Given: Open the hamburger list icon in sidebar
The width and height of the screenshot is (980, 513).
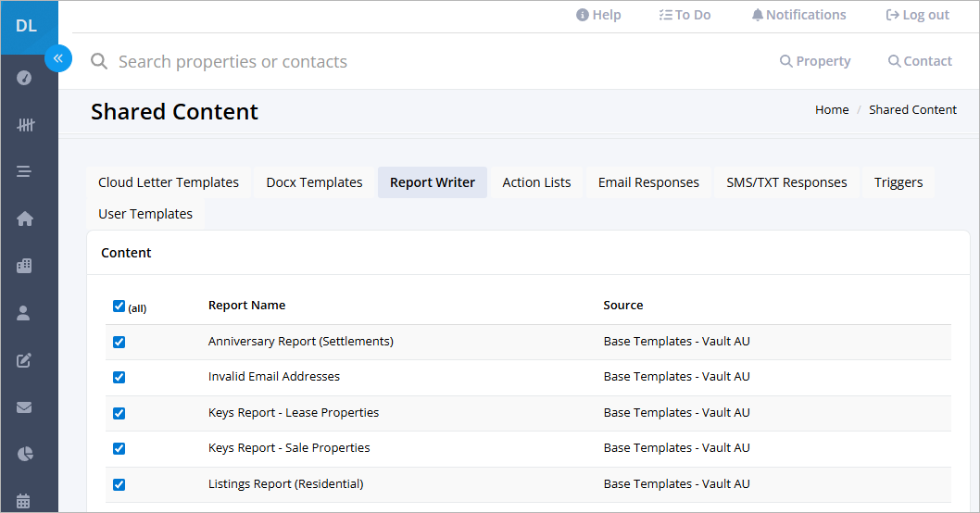Looking at the screenshot, I should coord(24,171).
